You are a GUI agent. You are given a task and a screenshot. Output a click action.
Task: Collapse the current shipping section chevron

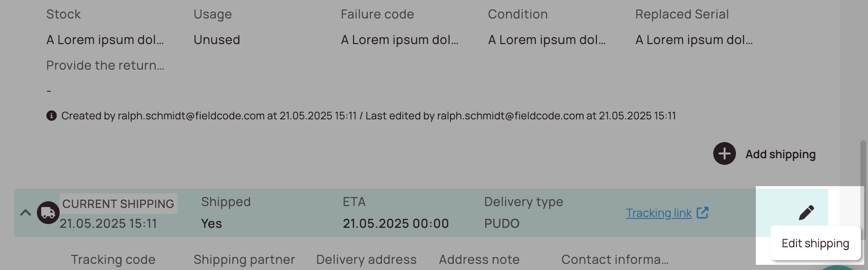[26, 213]
